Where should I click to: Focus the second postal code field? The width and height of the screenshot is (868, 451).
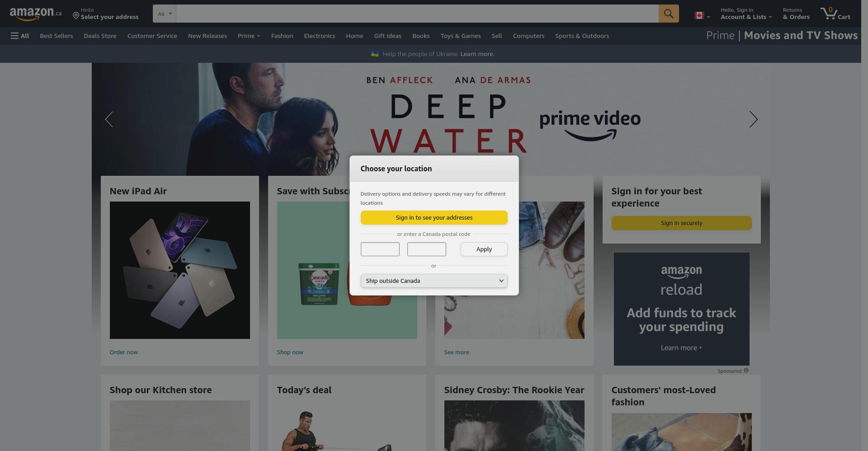coord(427,249)
